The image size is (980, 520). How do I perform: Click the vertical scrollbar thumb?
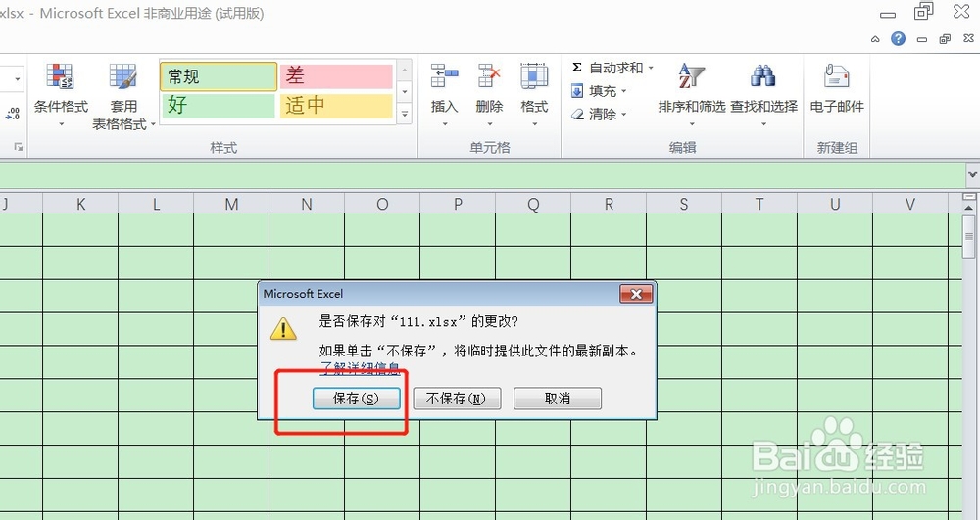pos(969,237)
